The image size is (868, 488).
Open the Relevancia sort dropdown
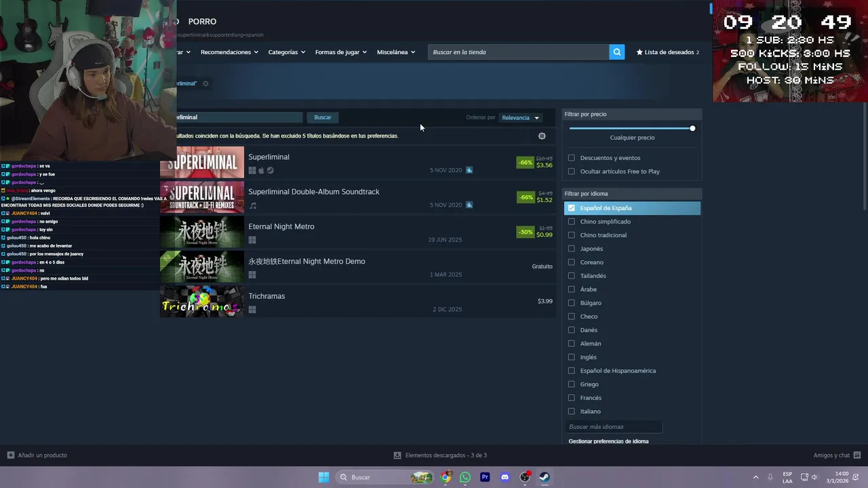(x=521, y=118)
